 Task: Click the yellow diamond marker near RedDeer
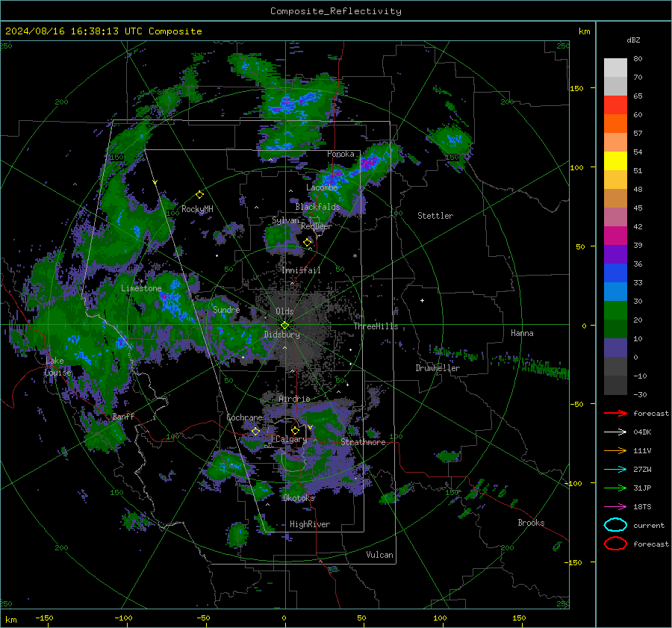pyautogui.click(x=307, y=243)
